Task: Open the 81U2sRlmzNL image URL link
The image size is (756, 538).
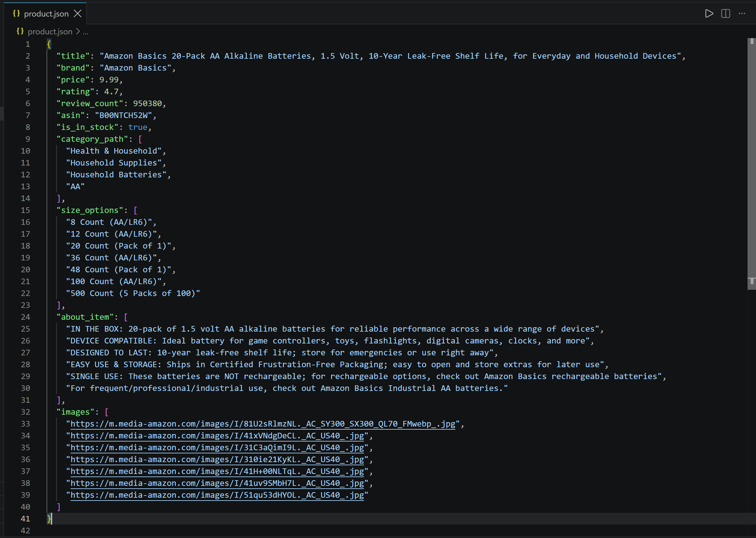Action: pyautogui.click(x=263, y=424)
